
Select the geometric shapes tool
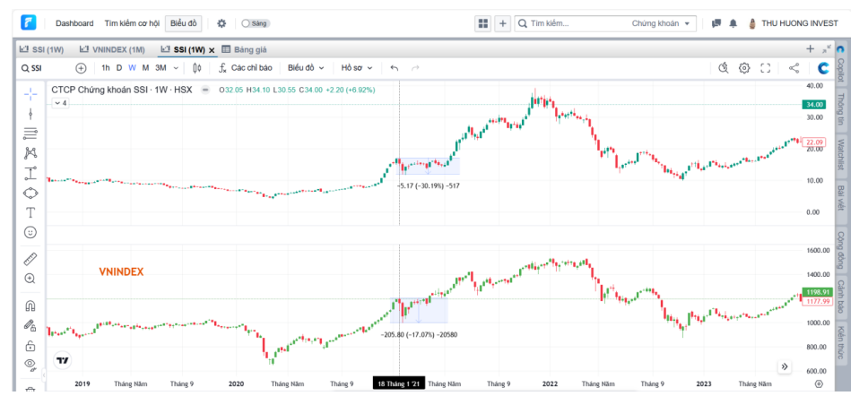point(30,193)
